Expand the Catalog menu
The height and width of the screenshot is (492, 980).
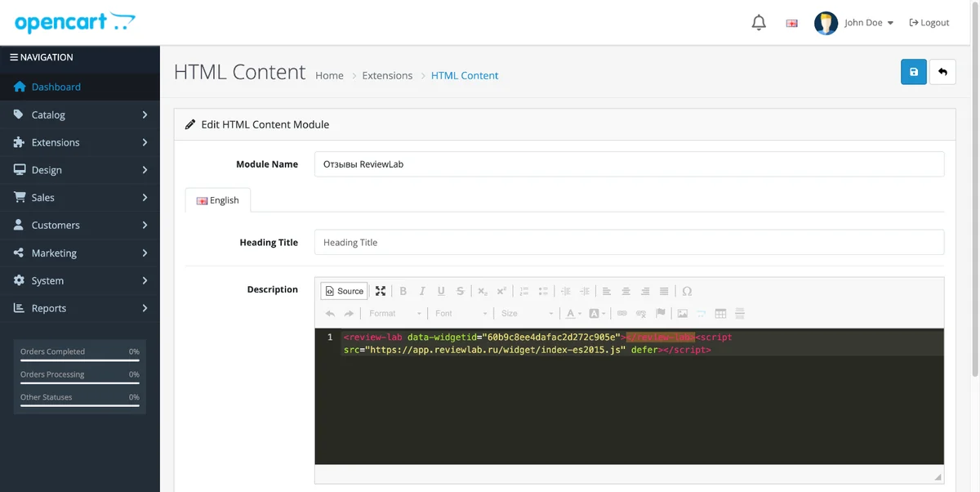pos(80,114)
